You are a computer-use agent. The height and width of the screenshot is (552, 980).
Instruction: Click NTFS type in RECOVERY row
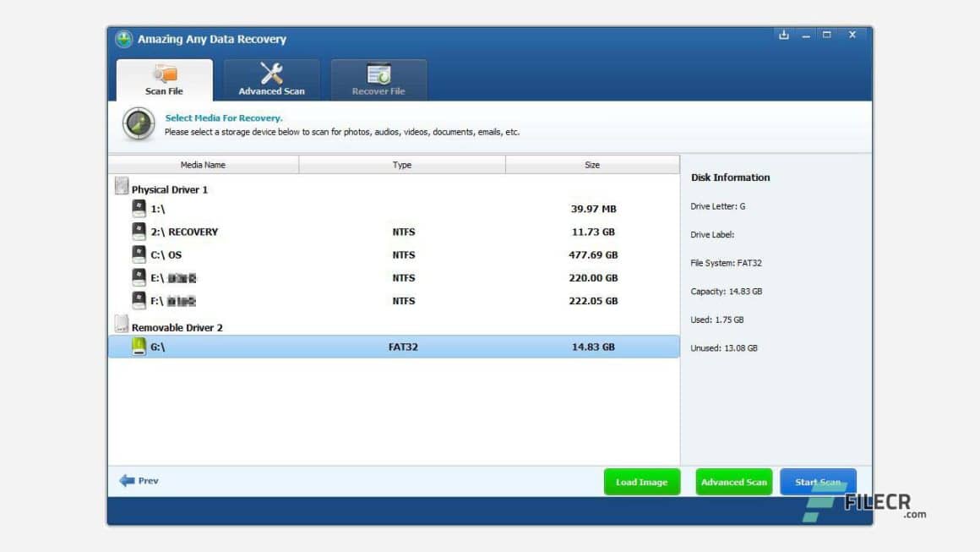[404, 232]
